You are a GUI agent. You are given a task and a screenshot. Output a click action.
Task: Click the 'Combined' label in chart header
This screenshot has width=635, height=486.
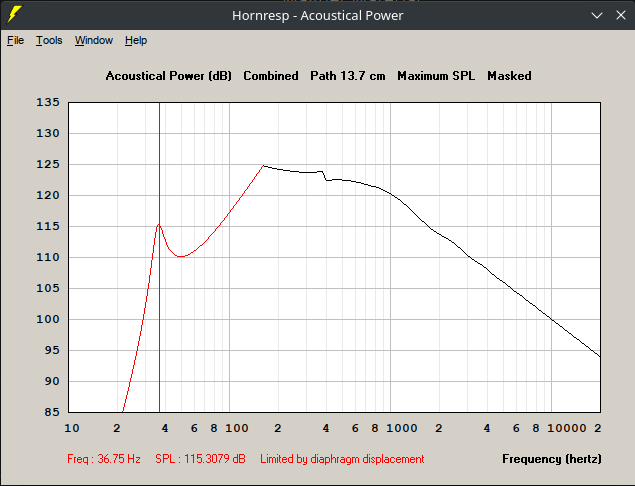tap(271, 76)
